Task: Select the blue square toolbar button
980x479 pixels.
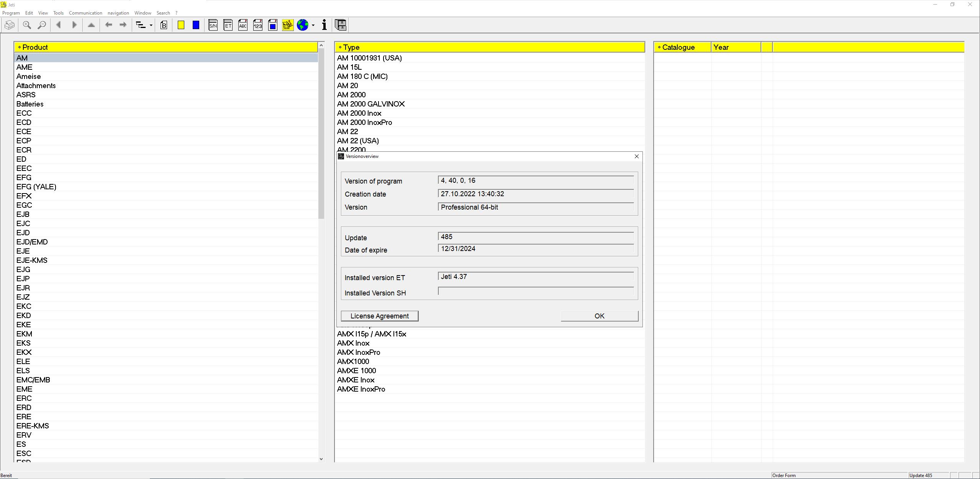Action: (x=196, y=25)
